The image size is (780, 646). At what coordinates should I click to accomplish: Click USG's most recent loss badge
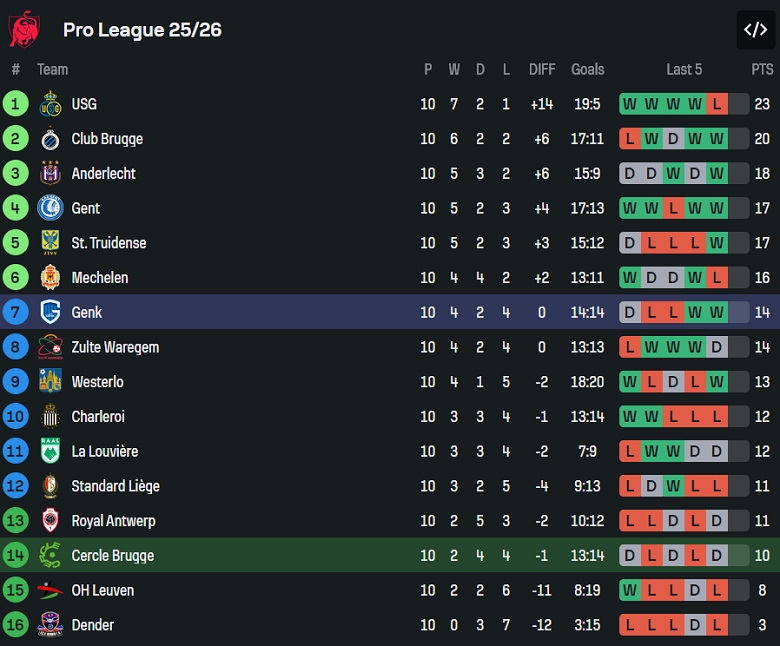click(716, 104)
